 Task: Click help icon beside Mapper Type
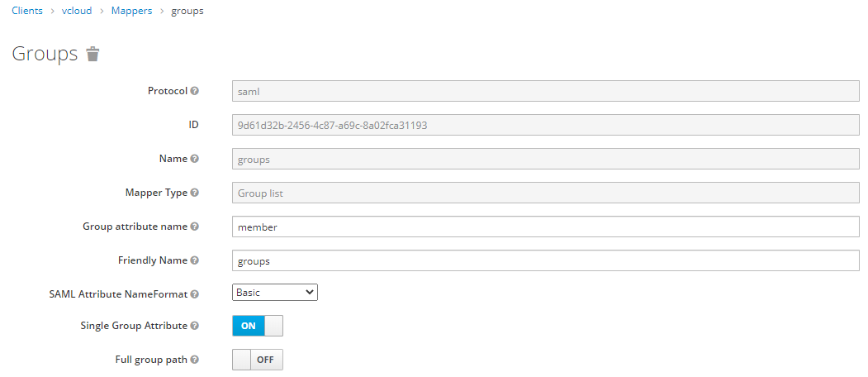tap(195, 193)
